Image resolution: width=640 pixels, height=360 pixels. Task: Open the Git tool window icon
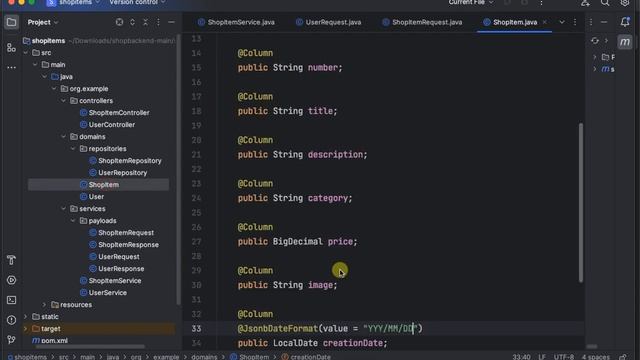click(x=11, y=340)
